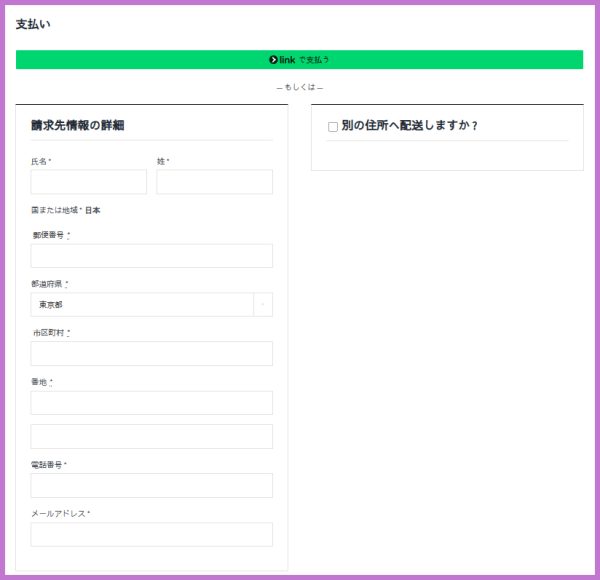Click the 別の住所へ配送しますか？ label text
This screenshot has width=600, height=580.
click(409, 126)
